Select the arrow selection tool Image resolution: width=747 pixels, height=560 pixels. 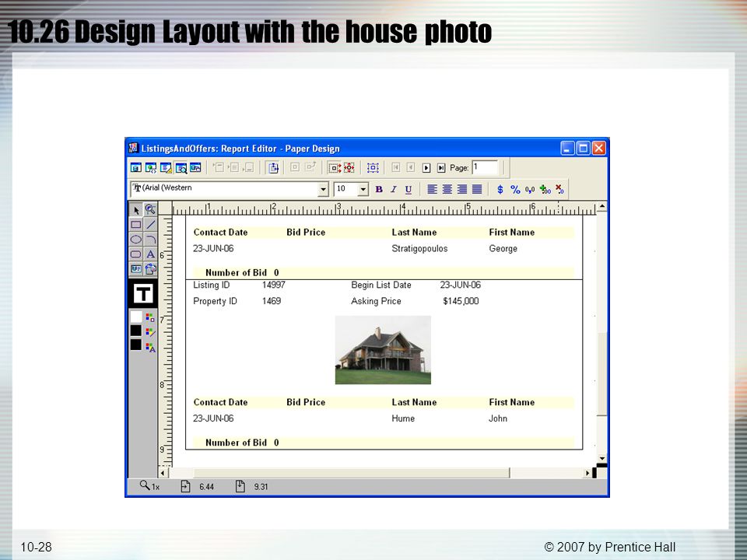tap(136, 210)
